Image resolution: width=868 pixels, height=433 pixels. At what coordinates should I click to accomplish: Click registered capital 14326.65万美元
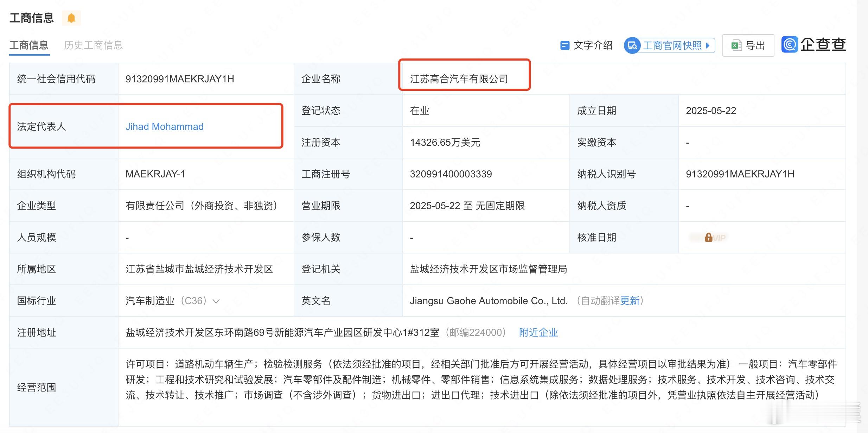[445, 143]
